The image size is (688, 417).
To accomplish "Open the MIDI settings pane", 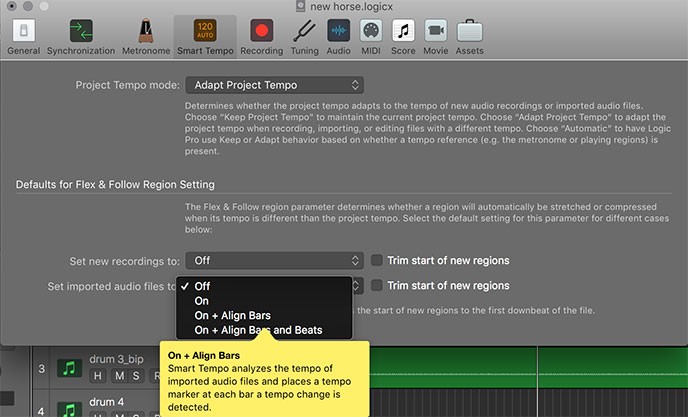I will (x=371, y=37).
